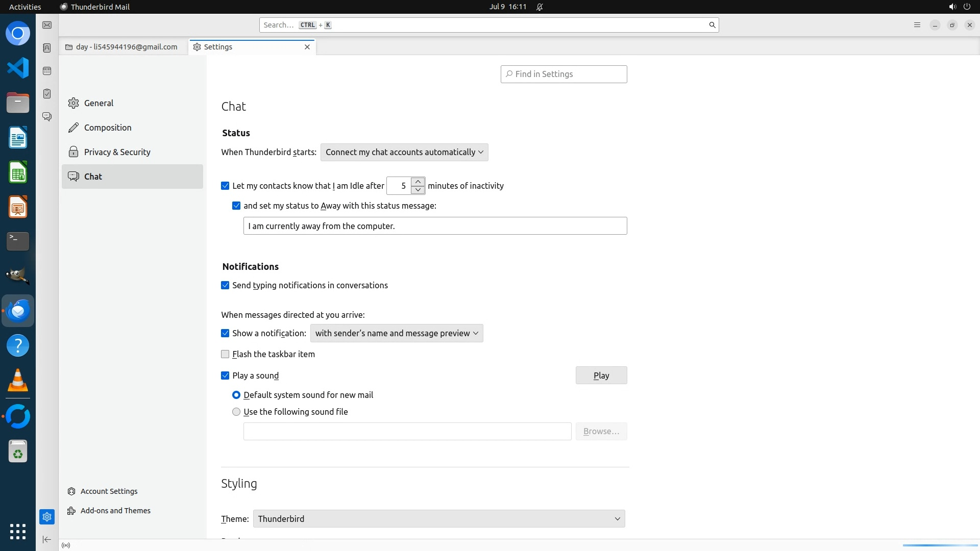The height and width of the screenshot is (551, 980).
Task: Open the Privacy & Security settings category
Action: pos(117,152)
